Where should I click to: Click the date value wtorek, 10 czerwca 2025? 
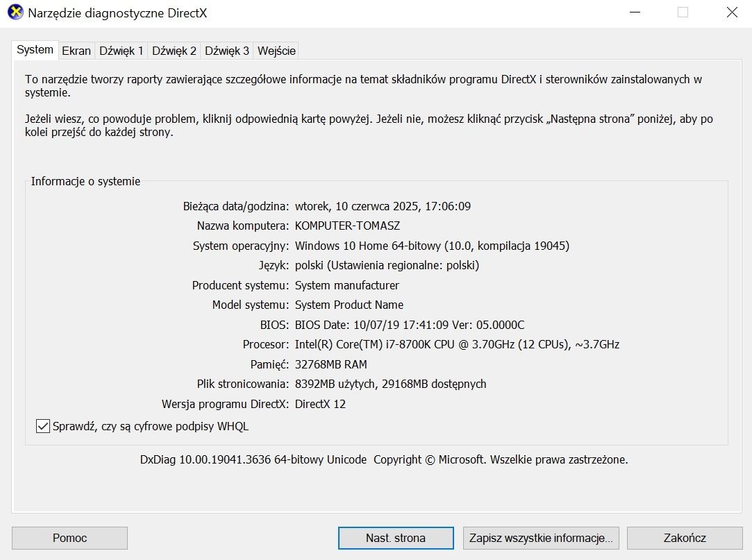click(x=383, y=207)
